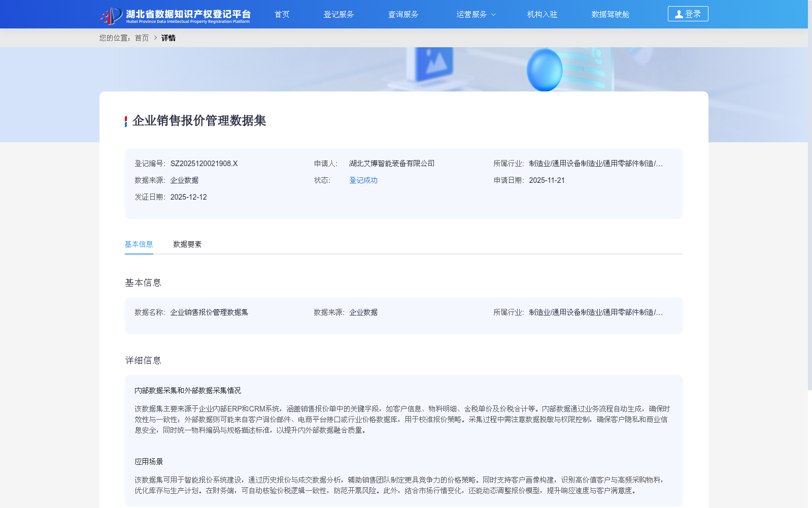812x508 pixels.
Task: Select the 基本信息 tab
Action: (139, 244)
